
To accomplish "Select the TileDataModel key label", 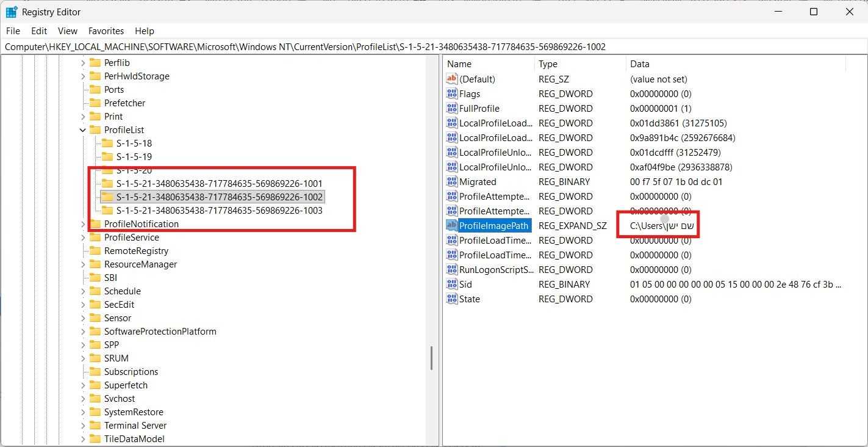I will pyautogui.click(x=134, y=439).
